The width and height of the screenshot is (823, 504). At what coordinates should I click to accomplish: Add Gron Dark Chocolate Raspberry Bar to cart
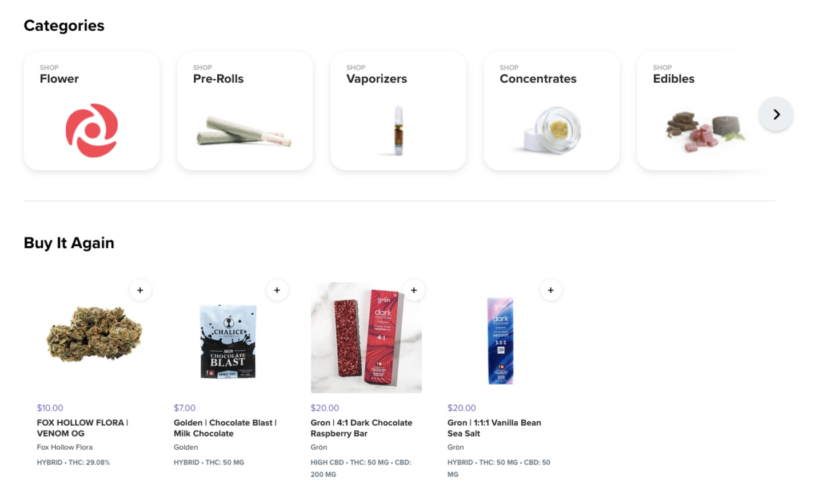pos(414,290)
